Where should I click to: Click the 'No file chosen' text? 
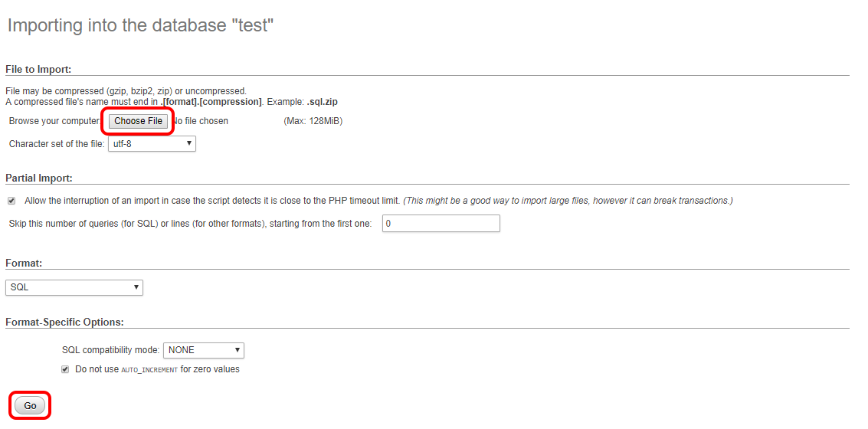pyautogui.click(x=201, y=121)
